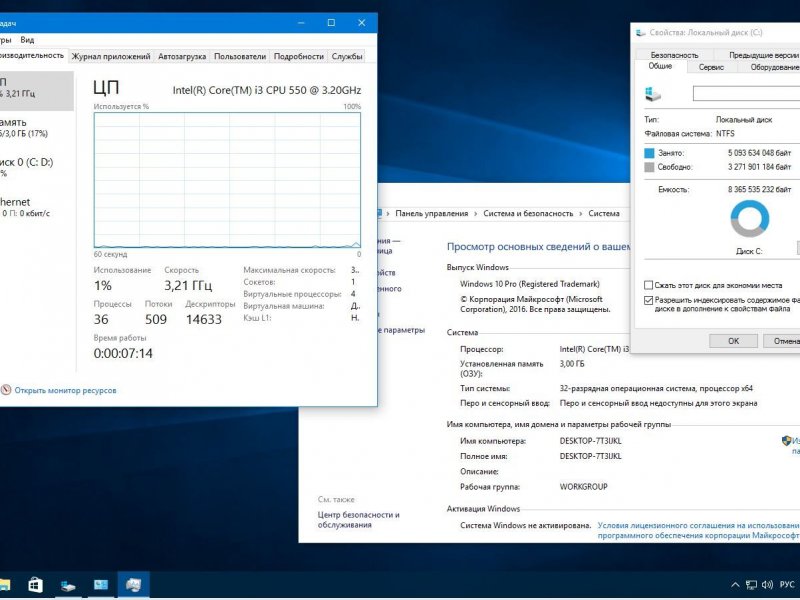The image size is (800, 600).
Task: Click the '509' threads value
Action: (x=156, y=319)
